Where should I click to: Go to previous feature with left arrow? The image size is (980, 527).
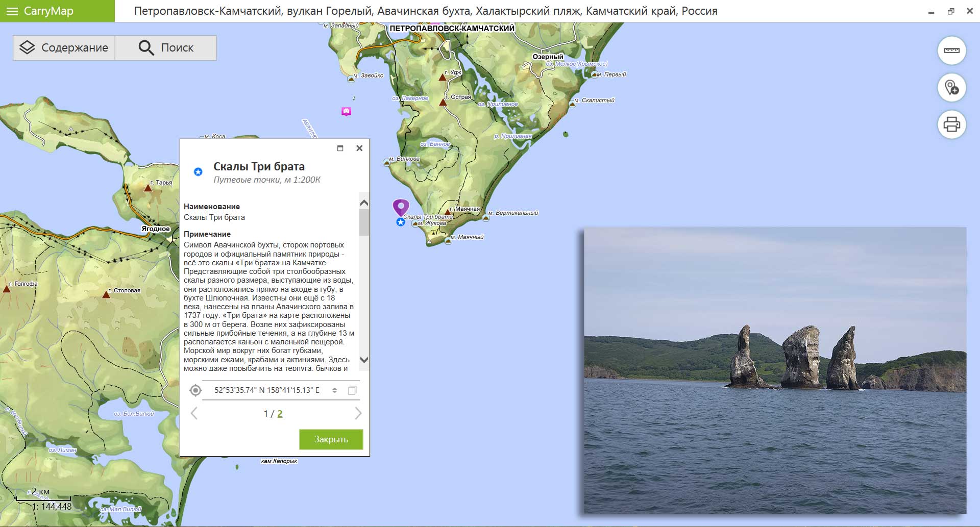(x=194, y=413)
